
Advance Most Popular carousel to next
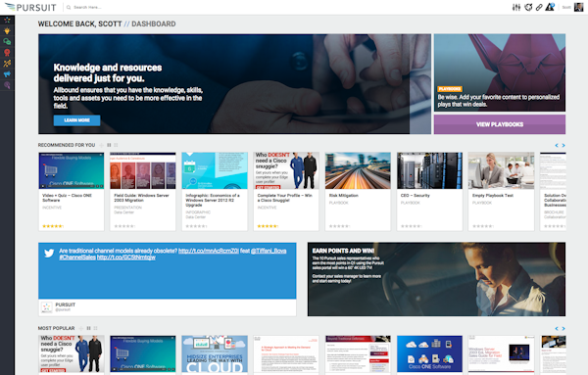click(x=563, y=329)
